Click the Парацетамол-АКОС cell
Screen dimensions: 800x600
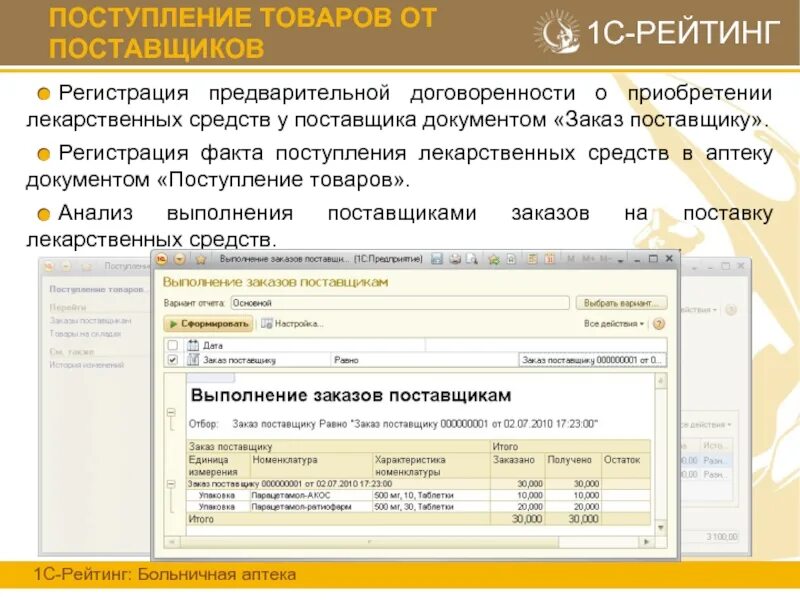coord(311,495)
